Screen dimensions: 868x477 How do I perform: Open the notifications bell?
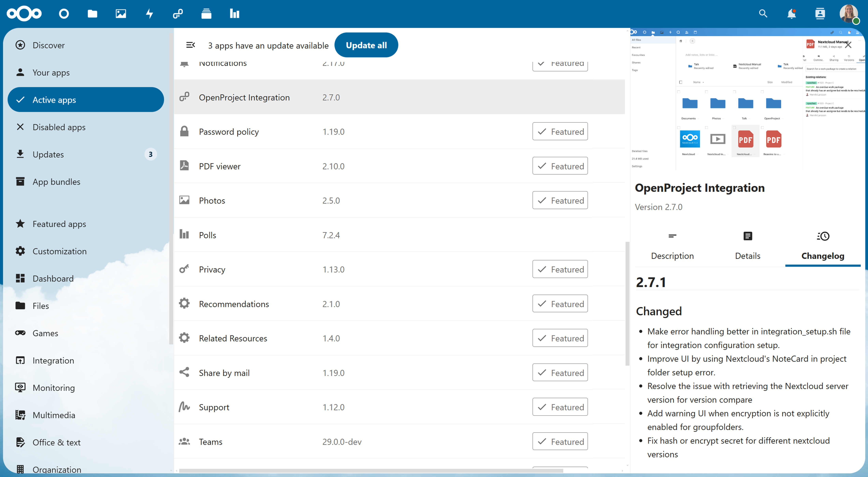(x=791, y=14)
